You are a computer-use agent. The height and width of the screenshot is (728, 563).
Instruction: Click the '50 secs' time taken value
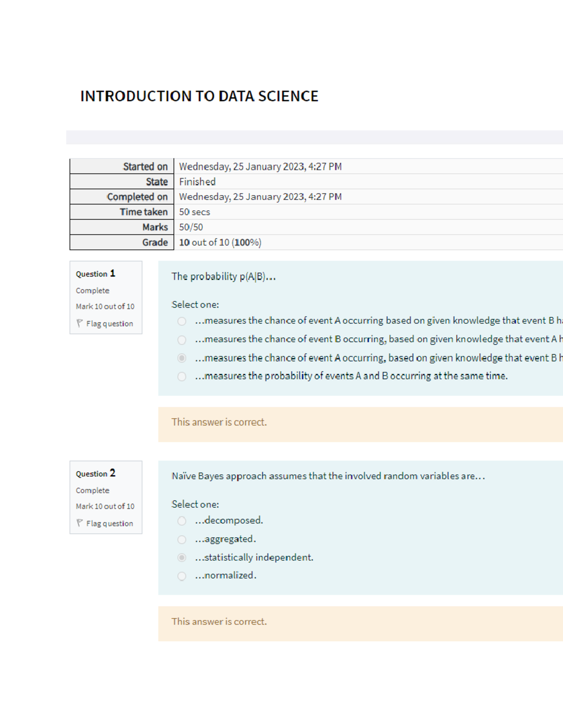tap(194, 212)
